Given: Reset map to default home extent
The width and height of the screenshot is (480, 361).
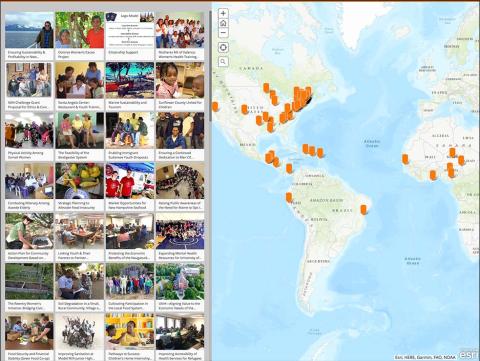Looking at the screenshot, I should click(x=223, y=23).
